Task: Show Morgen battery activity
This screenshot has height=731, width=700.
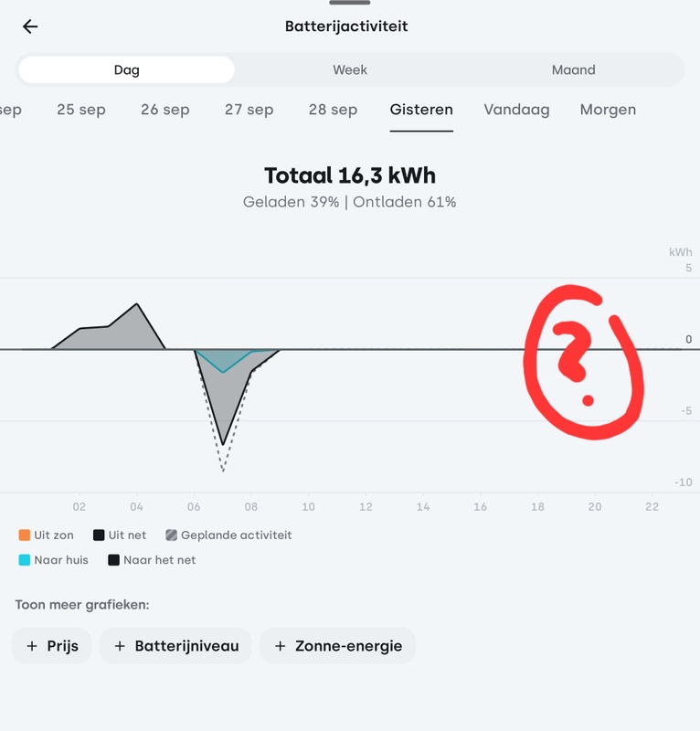Action: point(608,110)
